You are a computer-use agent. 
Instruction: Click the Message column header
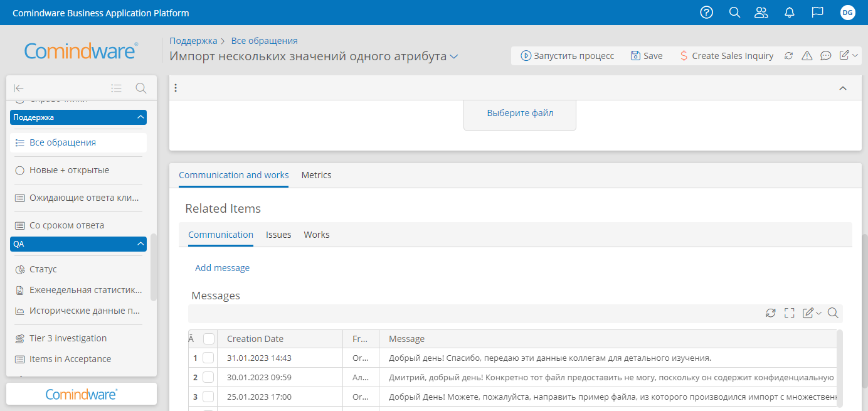(608, 339)
